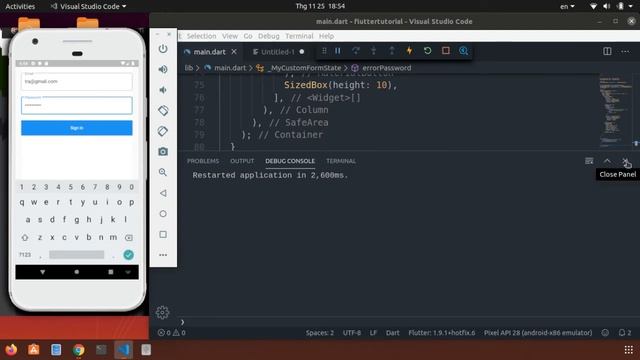Open the Selection menu
The height and width of the screenshot is (360, 640).
201,36
